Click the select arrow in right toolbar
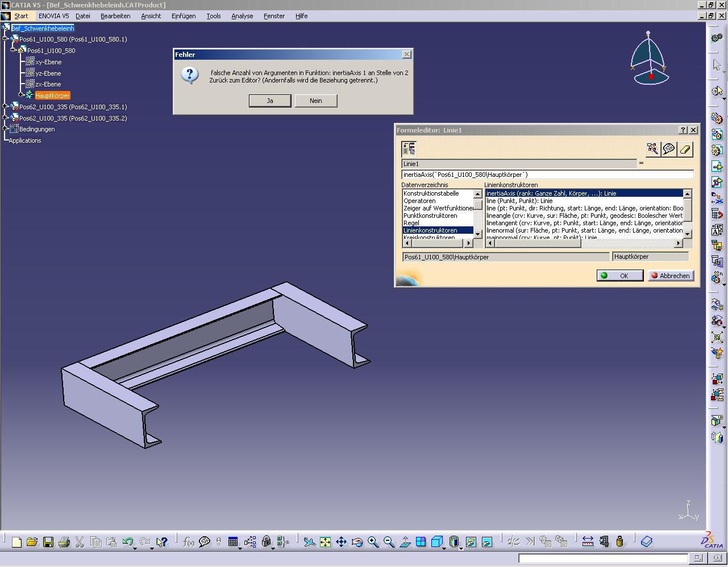Image resolution: width=728 pixels, height=567 pixels. (717, 65)
